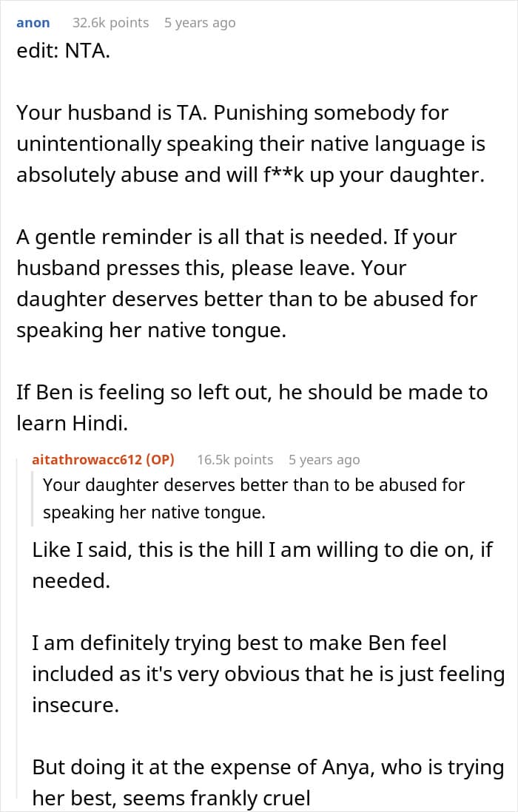Click the gray quote bar beside the quoted text

(x=34, y=498)
